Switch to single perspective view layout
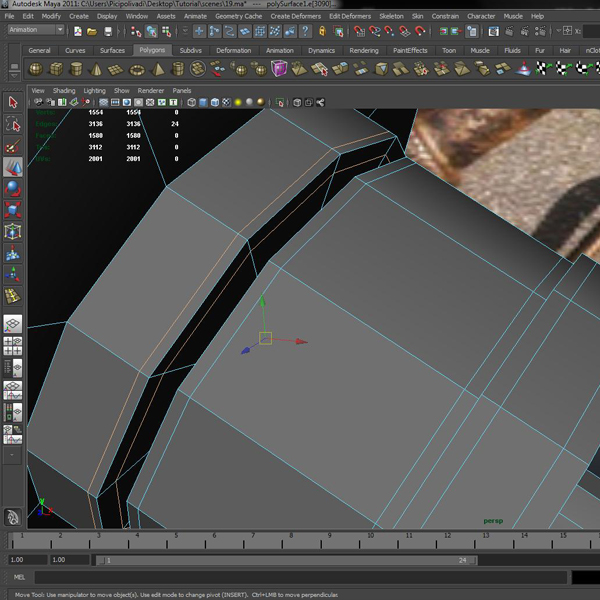Screen dimensions: 600x600 (13, 324)
